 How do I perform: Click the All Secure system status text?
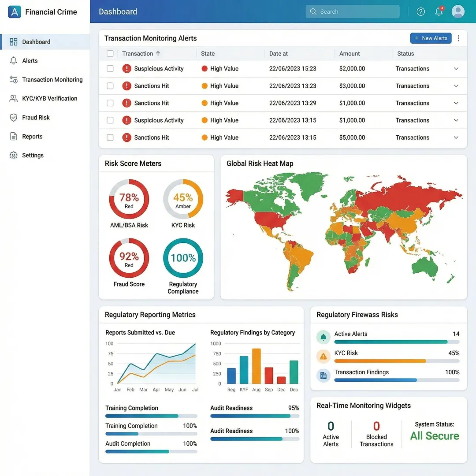click(435, 435)
